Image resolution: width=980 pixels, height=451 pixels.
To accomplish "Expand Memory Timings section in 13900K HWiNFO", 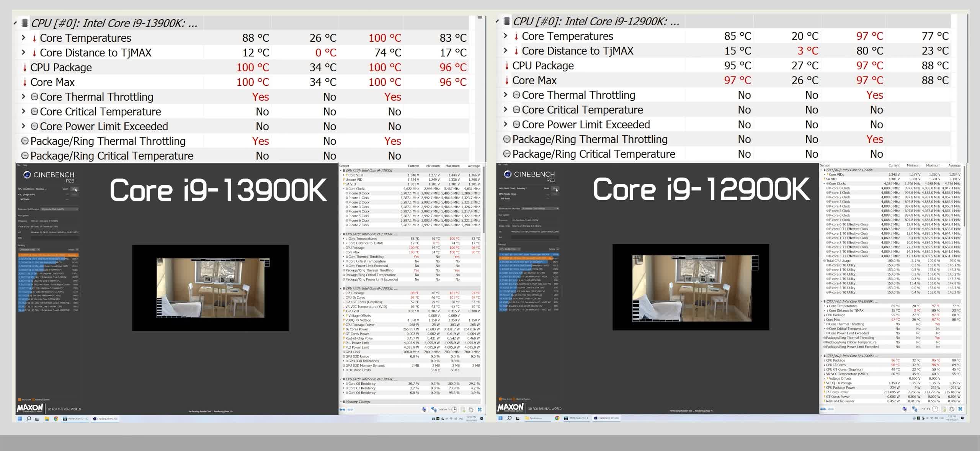I will (x=341, y=402).
